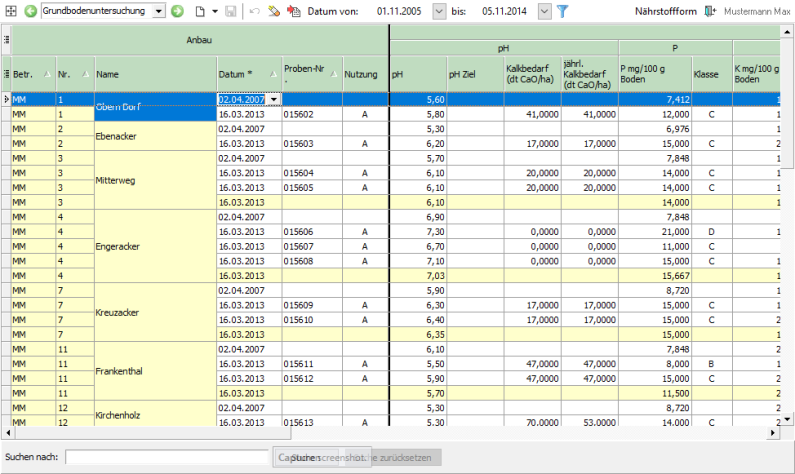Click into the 'Suchen nach' search field
This screenshot has height=474, width=795.
tap(166, 456)
